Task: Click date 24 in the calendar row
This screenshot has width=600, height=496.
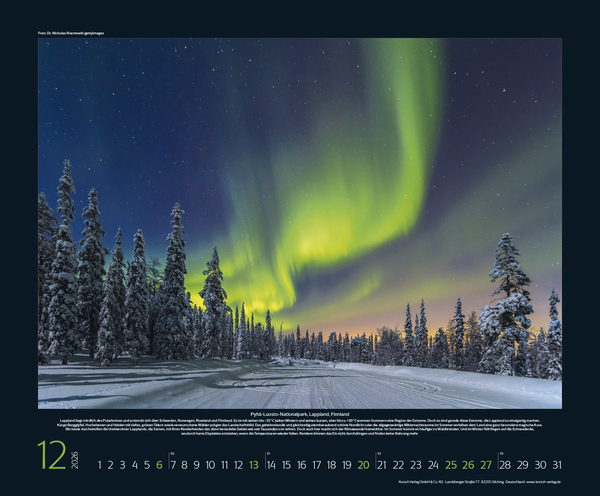Action: pos(433,465)
